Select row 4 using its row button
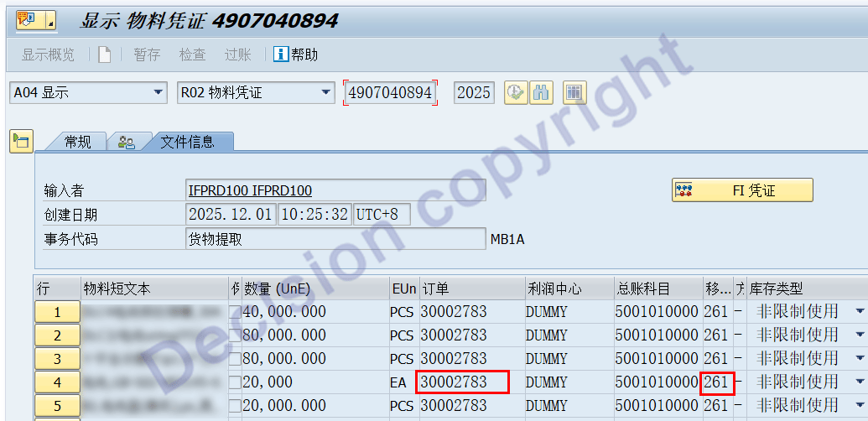 click(x=57, y=382)
